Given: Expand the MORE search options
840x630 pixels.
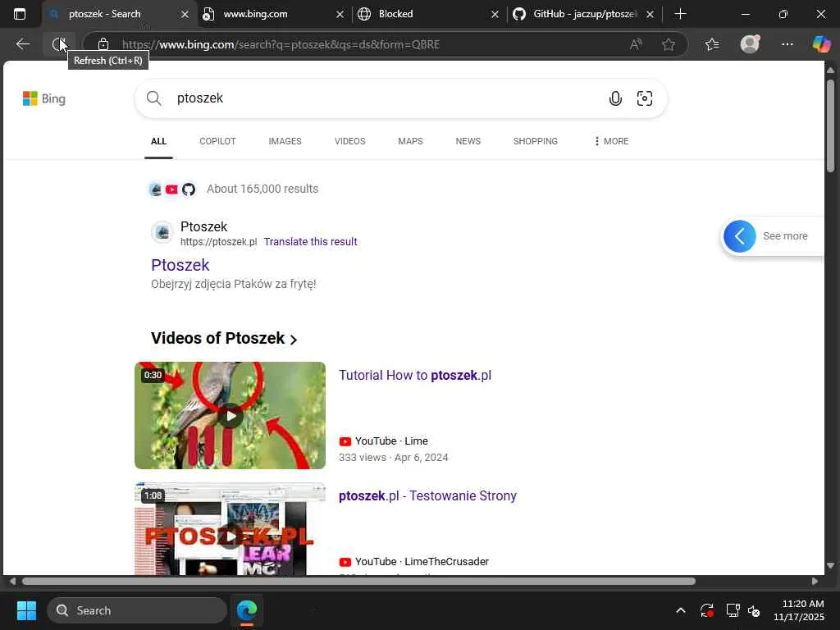Looking at the screenshot, I should [x=611, y=141].
